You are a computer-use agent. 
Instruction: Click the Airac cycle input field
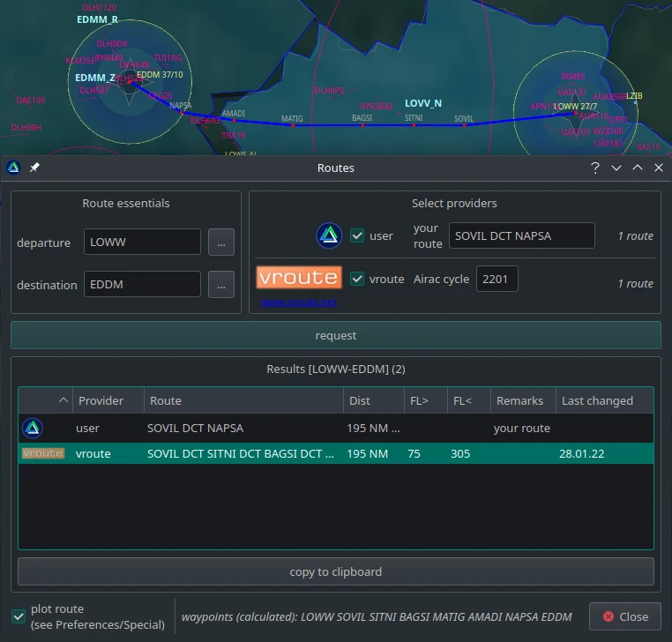[497, 280]
